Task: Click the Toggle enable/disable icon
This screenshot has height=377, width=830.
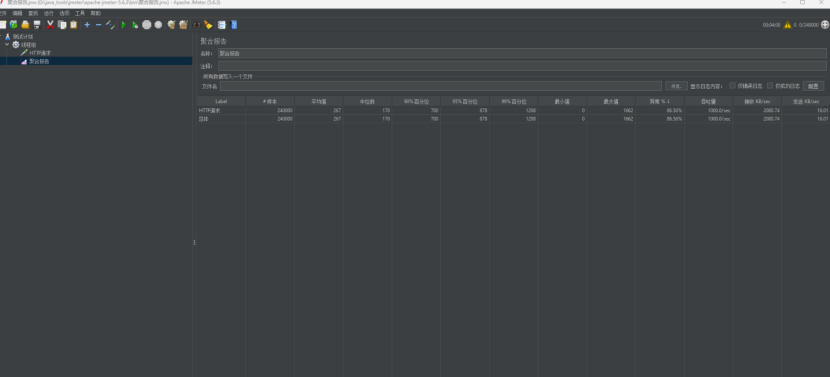Action: tap(110, 24)
